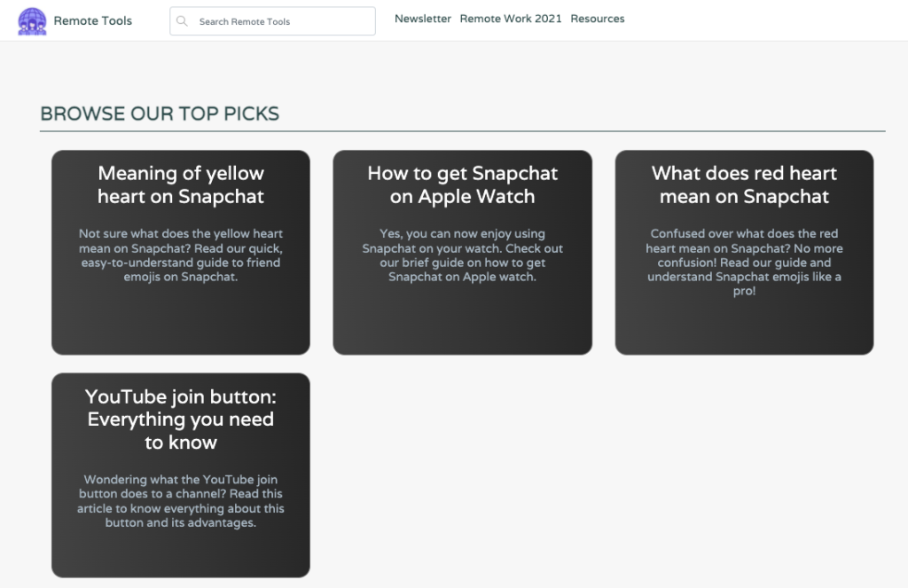
Task: Click the YouTube join button card
Action: (x=181, y=475)
